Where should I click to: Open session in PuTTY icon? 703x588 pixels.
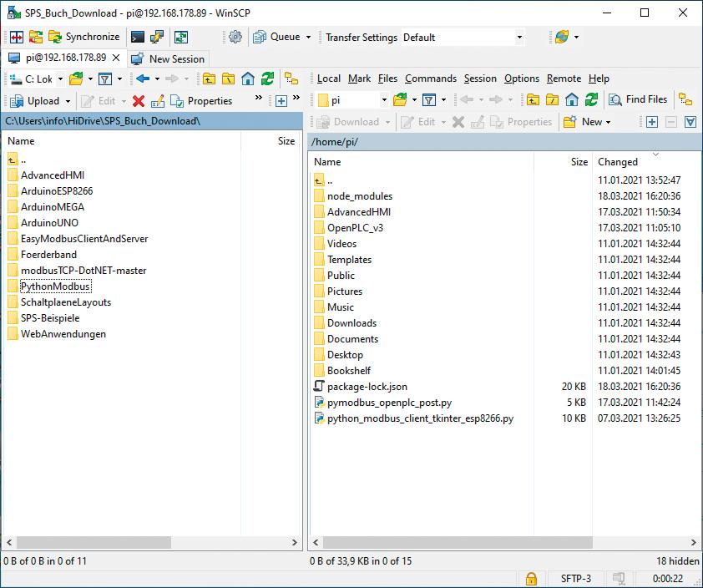(x=156, y=37)
